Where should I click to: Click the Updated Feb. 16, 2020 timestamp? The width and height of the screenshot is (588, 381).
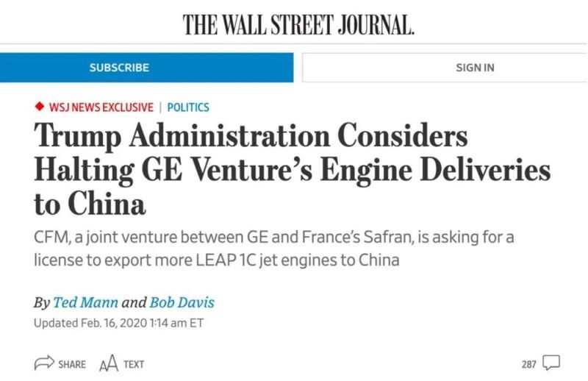tap(119, 323)
